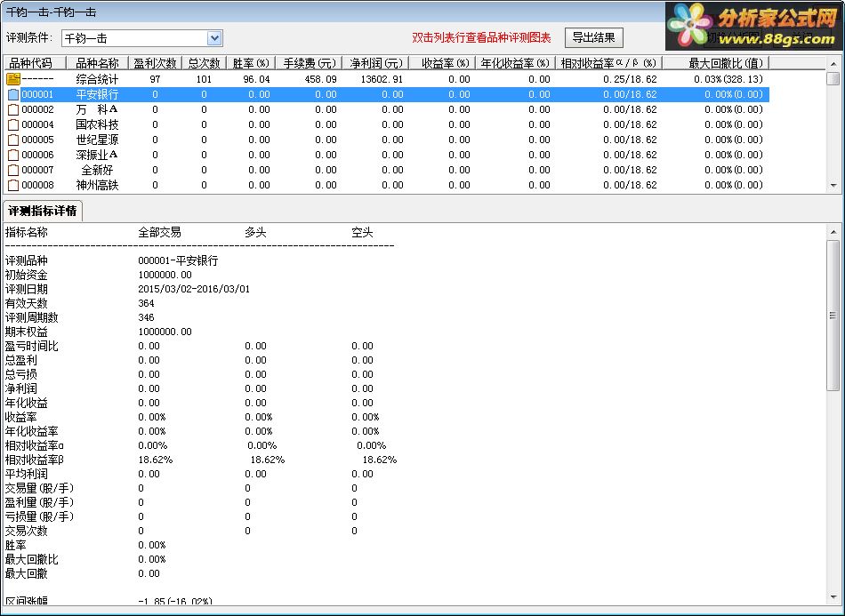The image size is (845, 616).
Task: Click fee value 458.09
Action: click(320, 79)
